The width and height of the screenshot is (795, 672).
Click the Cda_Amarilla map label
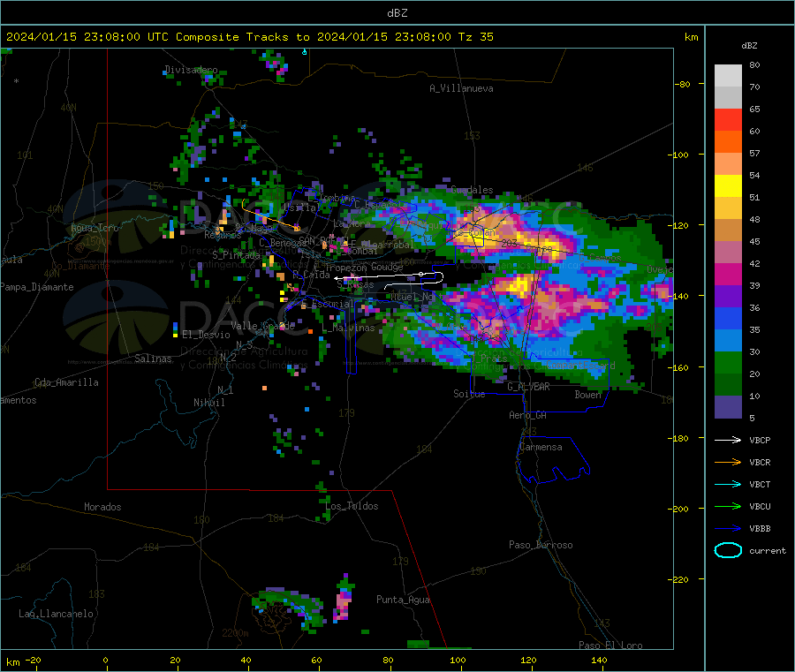pyautogui.click(x=66, y=382)
